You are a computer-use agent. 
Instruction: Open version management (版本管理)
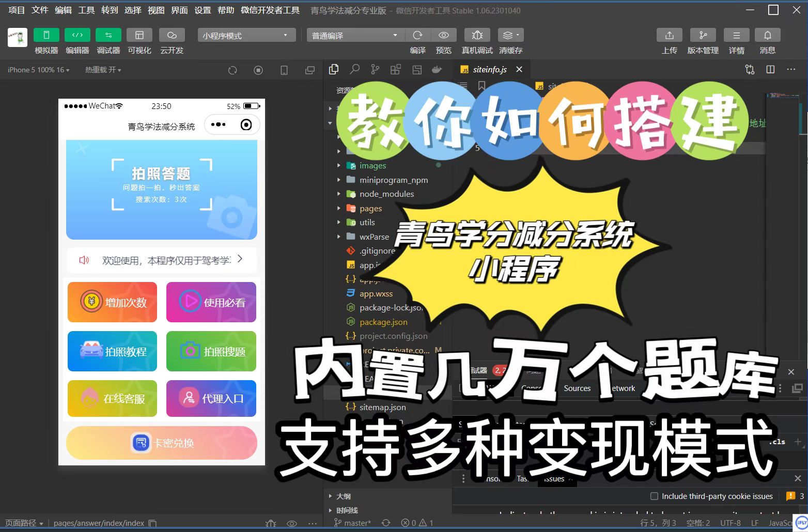703,35
